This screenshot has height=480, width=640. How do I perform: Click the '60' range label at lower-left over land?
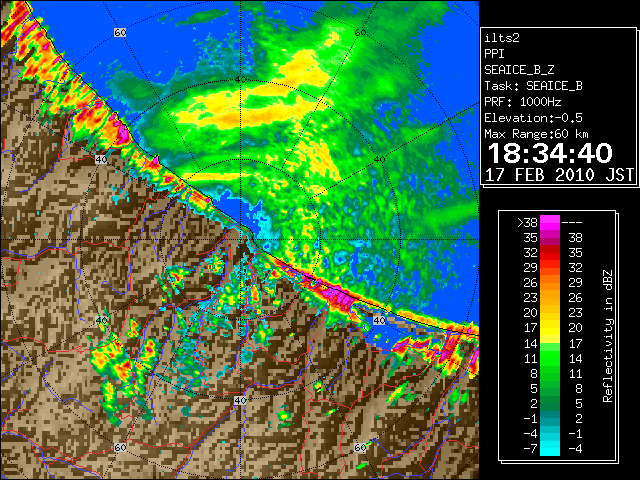point(120,447)
